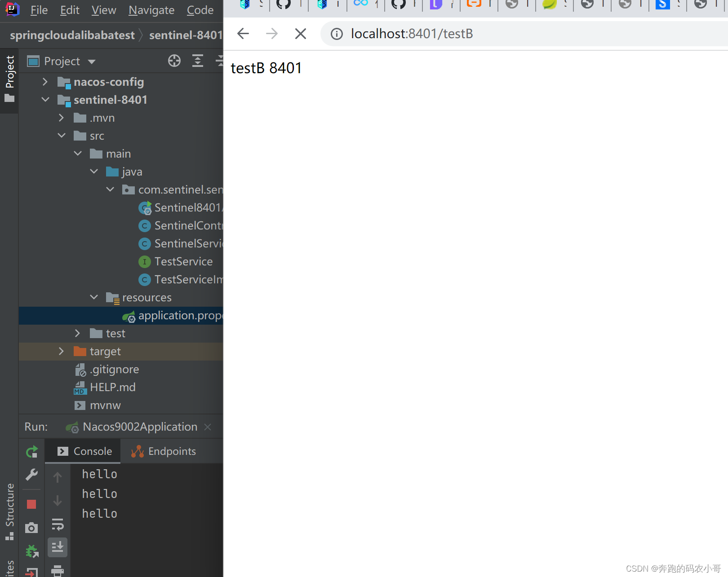This screenshot has width=728, height=577.
Task: Click the down arrow in console toolbar
Action: 58,500
